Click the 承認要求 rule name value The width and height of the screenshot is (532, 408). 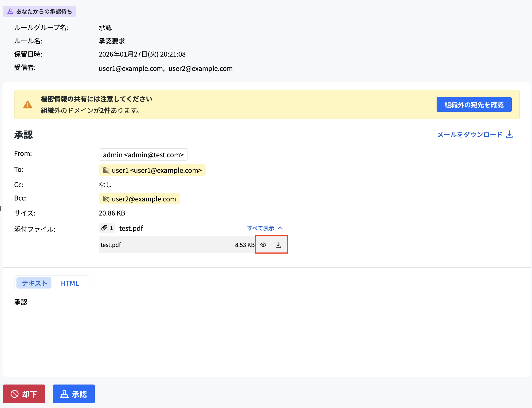click(x=112, y=41)
